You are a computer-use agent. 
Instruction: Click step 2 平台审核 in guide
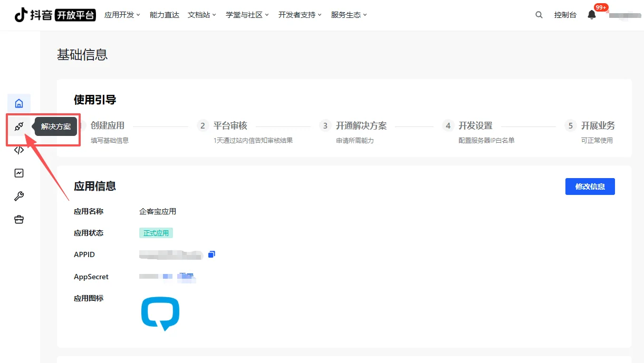pyautogui.click(x=230, y=125)
